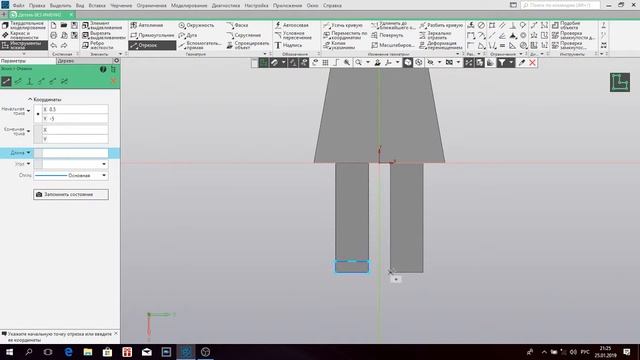Click the Надпись text tool
Image resolution: width=640 pixels, height=360 pixels.
[x=288, y=45]
